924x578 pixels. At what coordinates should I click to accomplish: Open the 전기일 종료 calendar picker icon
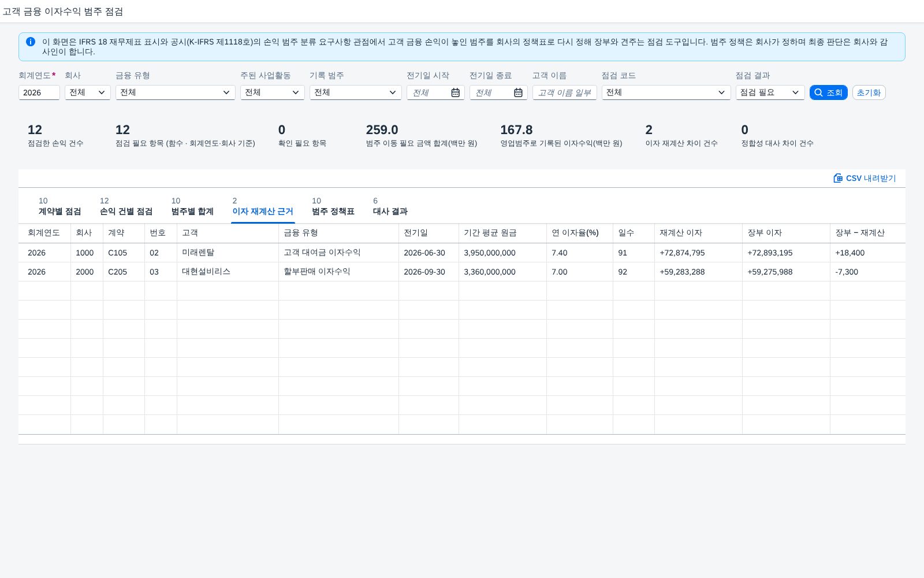(x=518, y=92)
